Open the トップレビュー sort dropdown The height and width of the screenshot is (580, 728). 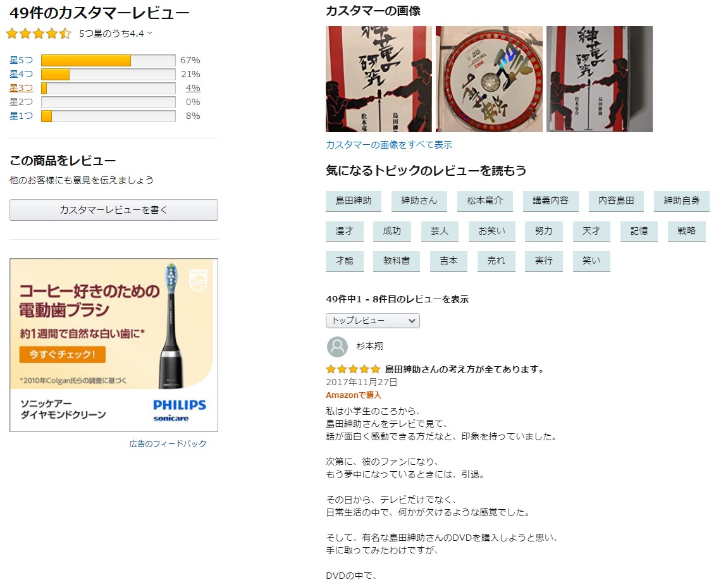pyautogui.click(x=373, y=321)
